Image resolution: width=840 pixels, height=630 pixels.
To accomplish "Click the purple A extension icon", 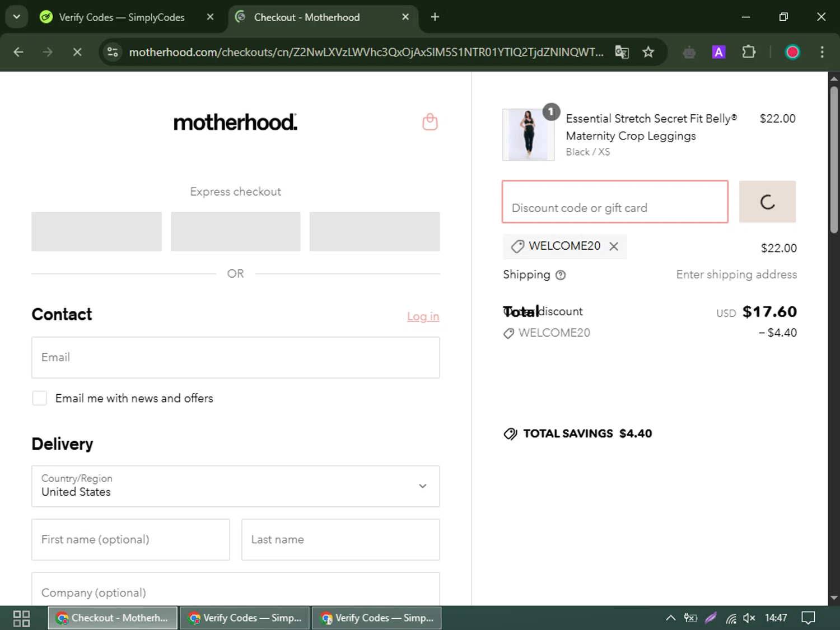I will click(718, 52).
